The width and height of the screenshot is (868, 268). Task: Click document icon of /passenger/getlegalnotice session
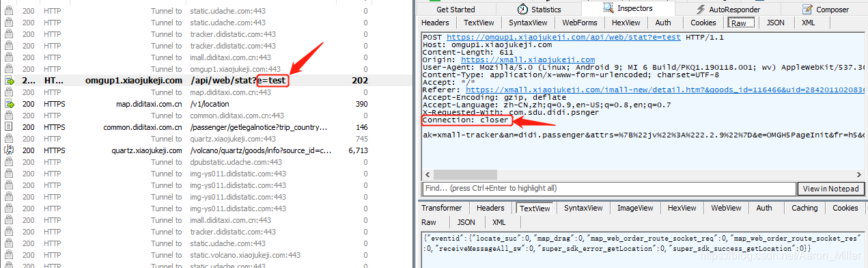click(9, 127)
